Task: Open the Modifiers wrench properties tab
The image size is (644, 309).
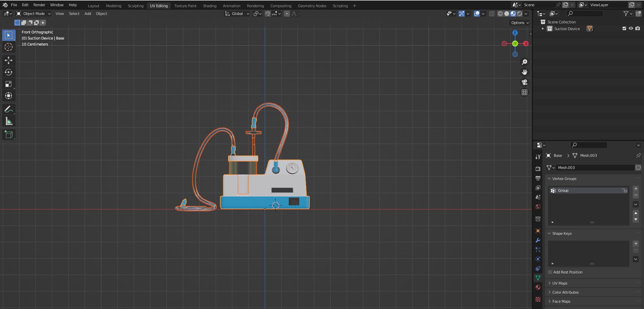Action: pyautogui.click(x=538, y=240)
